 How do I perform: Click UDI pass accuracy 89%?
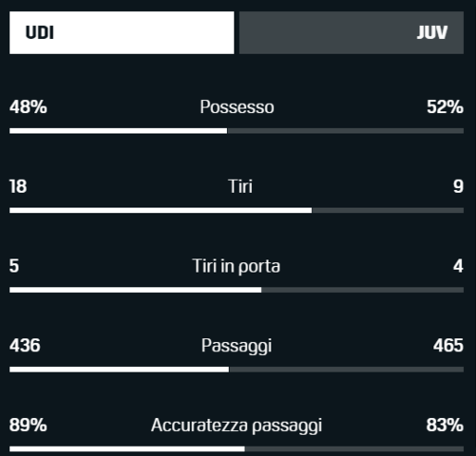pyautogui.click(x=29, y=425)
